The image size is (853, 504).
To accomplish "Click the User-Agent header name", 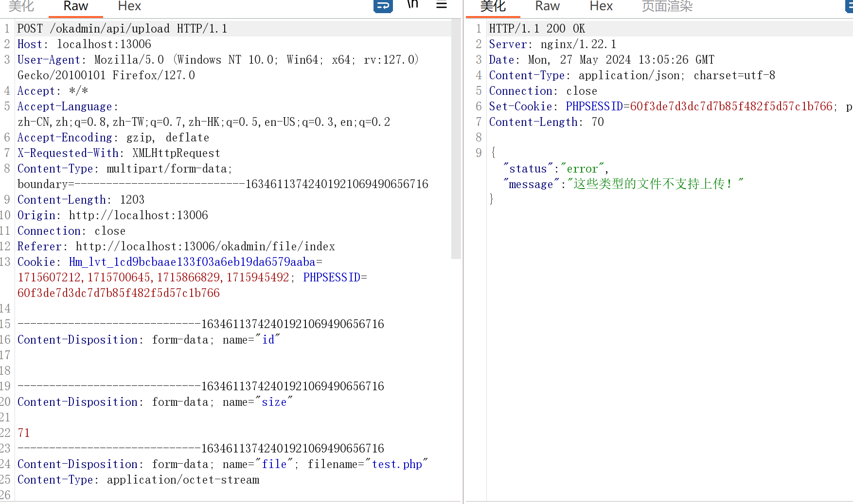I will click(x=49, y=60).
